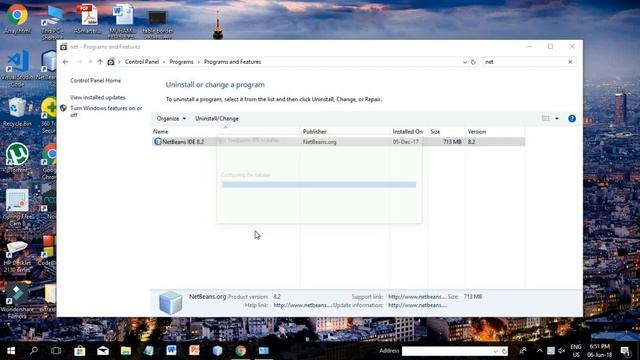Open the Action Center notification icon
The height and width of the screenshot is (360, 640).
625,351
